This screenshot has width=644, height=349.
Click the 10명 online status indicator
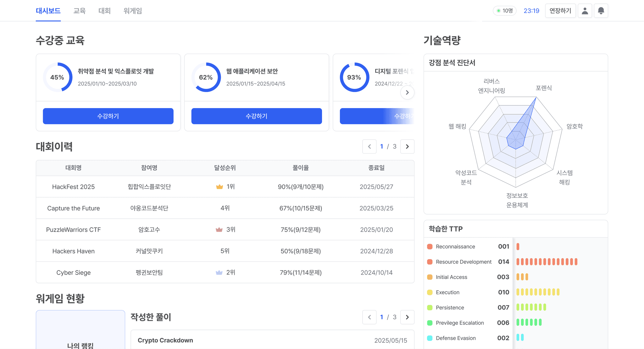504,11
